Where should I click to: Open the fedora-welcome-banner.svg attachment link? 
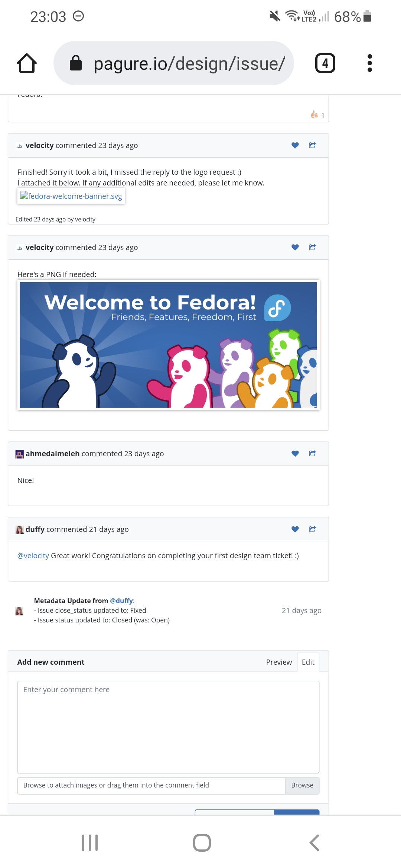click(x=71, y=196)
